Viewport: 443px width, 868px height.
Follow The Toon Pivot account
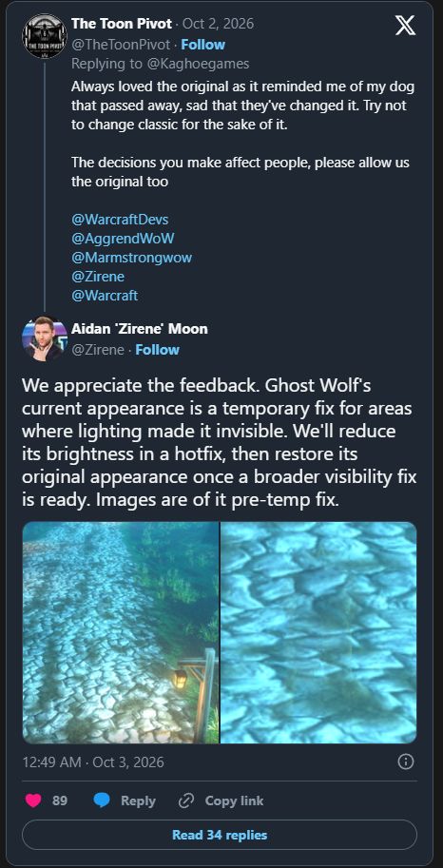click(202, 45)
